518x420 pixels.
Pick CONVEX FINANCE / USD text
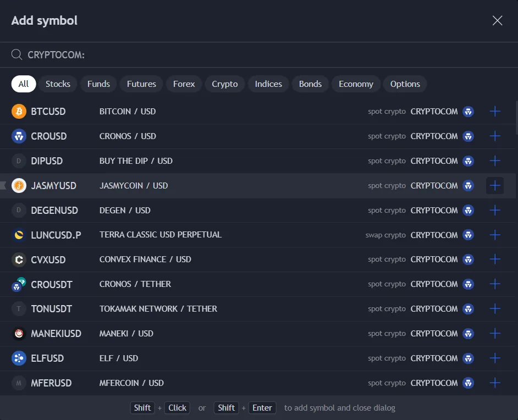[145, 259]
